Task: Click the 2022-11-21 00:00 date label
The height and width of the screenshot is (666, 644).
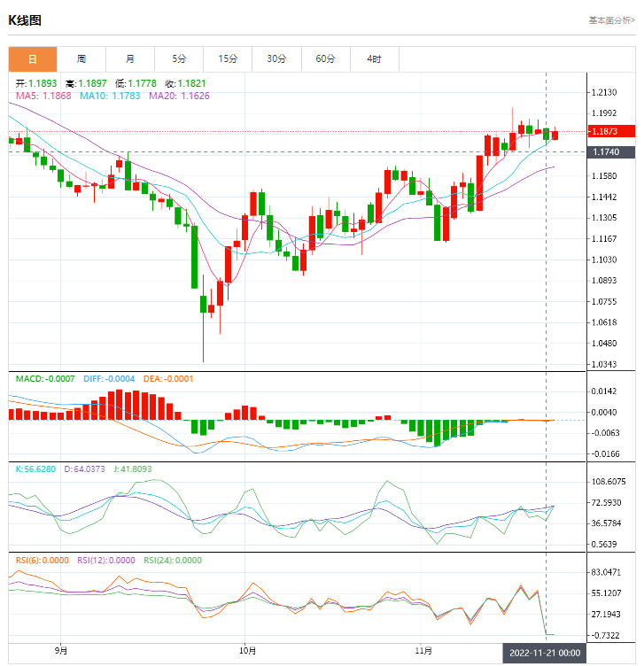Action: click(x=545, y=653)
